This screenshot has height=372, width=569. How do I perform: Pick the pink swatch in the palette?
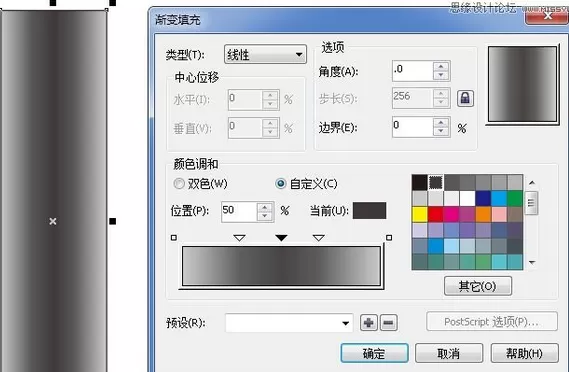tap(499, 214)
